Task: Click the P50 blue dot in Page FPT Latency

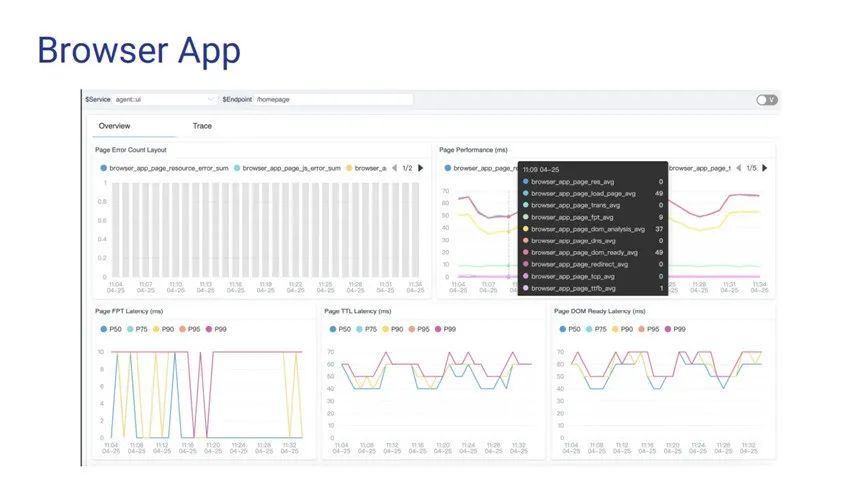Action: click(104, 328)
